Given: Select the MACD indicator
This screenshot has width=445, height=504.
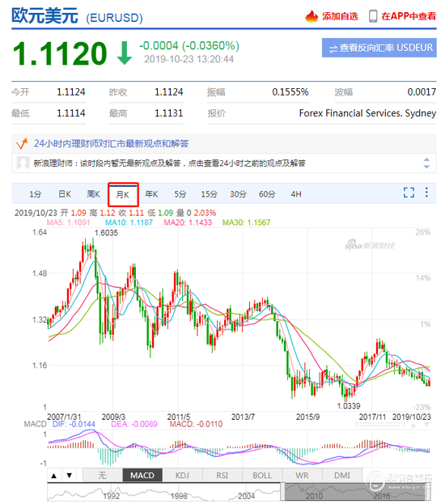Looking at the screenshot, I should coord(142,476).
